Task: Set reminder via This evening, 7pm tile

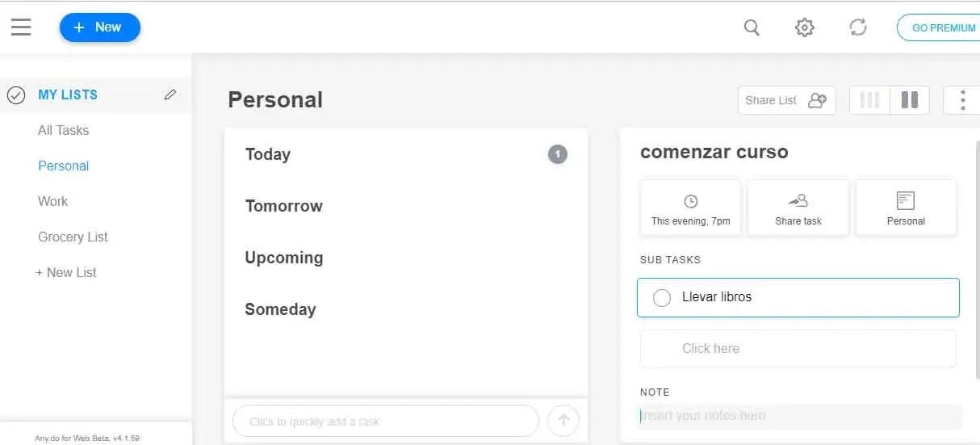Action: pyautogui.click(x=690, y=208)
